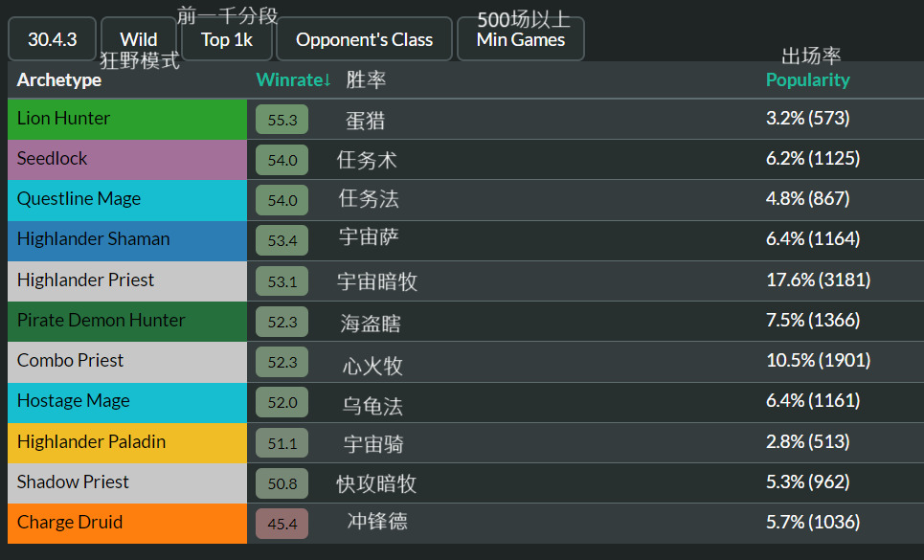The width and height of the screenshot is (924, 560).
Task: Open Shadow Priest archetype
Action: (127, 482)
